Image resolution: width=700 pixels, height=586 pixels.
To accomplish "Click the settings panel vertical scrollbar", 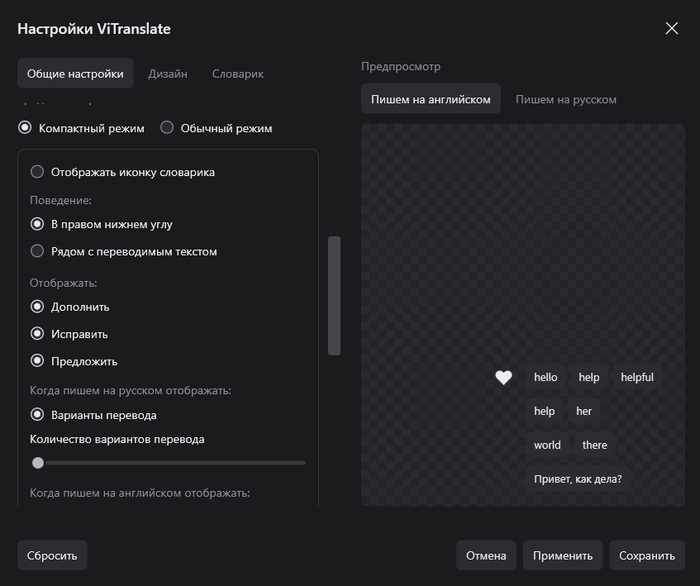I will (x=334, y=296).
